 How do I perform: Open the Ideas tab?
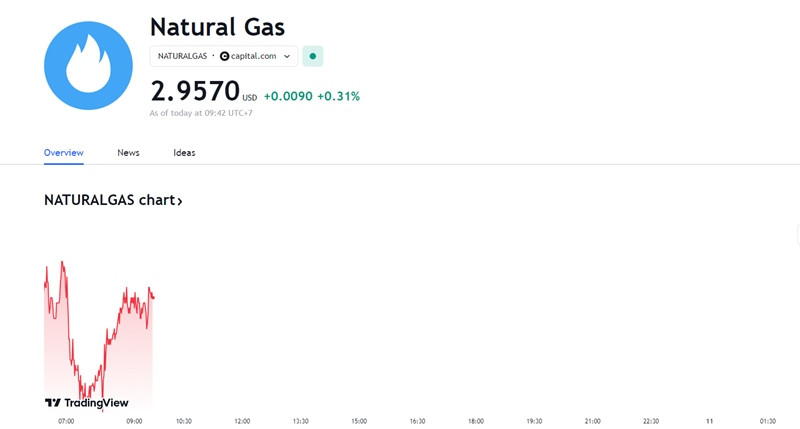[x=184, y=153]
